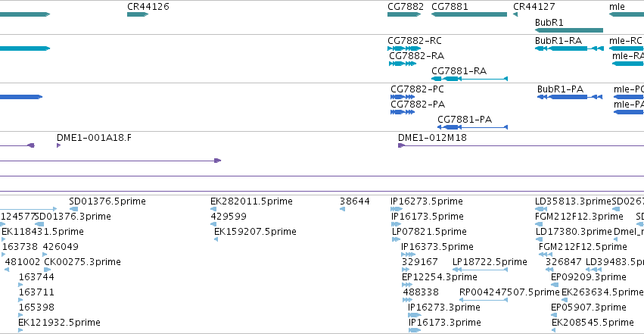
Task: Click the 38644 feature arrow
Action: tap(343, 209)
